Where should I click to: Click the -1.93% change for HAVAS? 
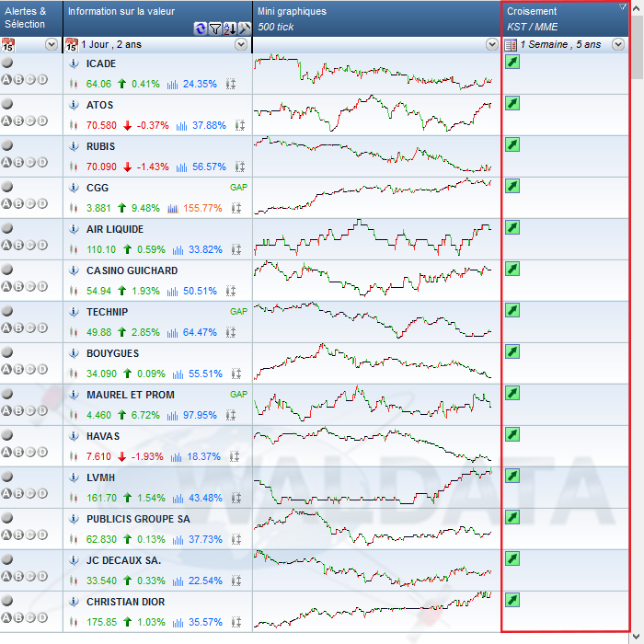click(147, 456)
